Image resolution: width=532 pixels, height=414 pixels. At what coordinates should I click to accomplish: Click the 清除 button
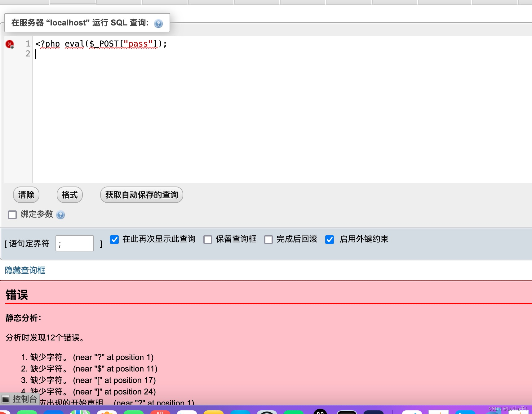tap(26, 195)
